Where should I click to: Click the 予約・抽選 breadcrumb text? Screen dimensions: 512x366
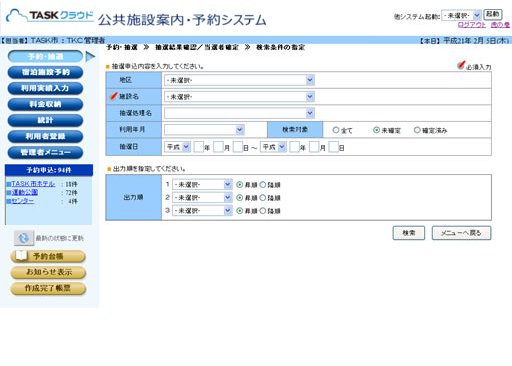point(122,47)
